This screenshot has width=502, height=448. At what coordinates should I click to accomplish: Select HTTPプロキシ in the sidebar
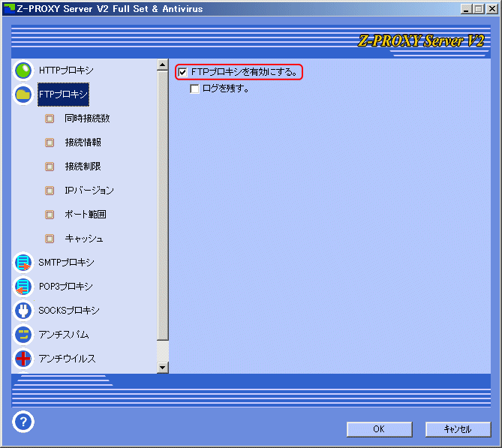66,71
